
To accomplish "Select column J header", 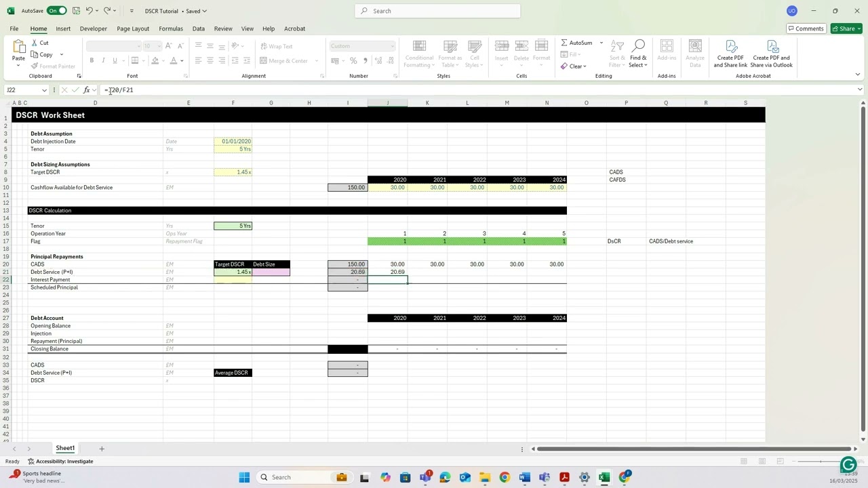I will pyautogui.click(x=388, y=103).
